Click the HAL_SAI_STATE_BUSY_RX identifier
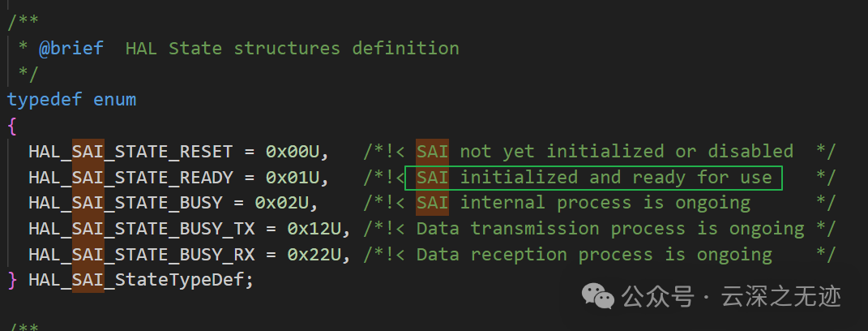The width and height of the screenshot is (868, 331). pyautogui.click(x=142, y=255)
